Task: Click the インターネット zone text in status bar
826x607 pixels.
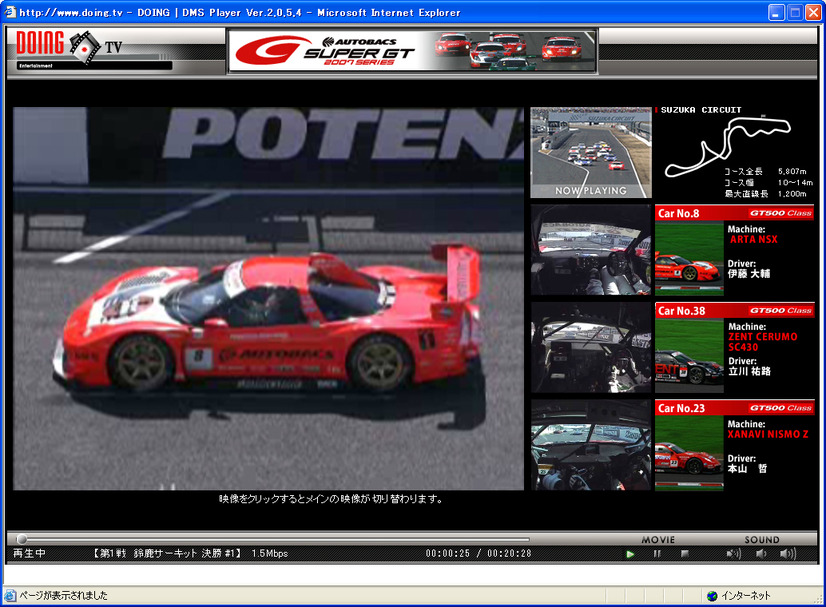Action: pyautogui.click(x=746, y=596)
